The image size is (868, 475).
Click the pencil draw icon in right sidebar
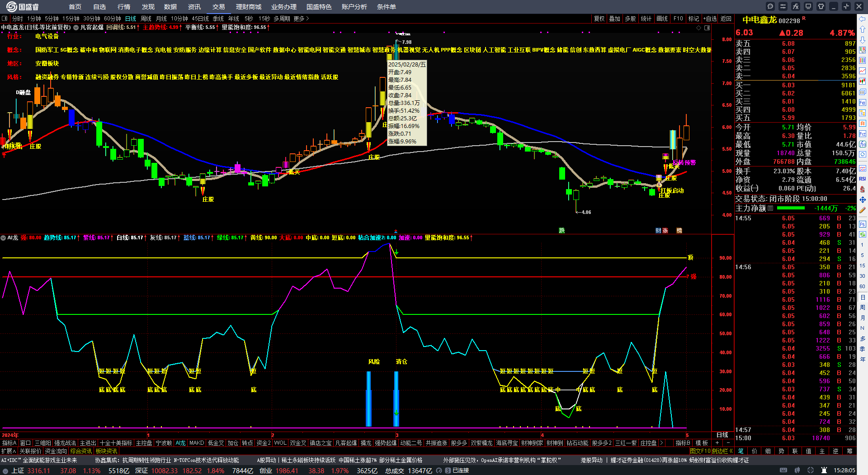click(x=863, y=210)
